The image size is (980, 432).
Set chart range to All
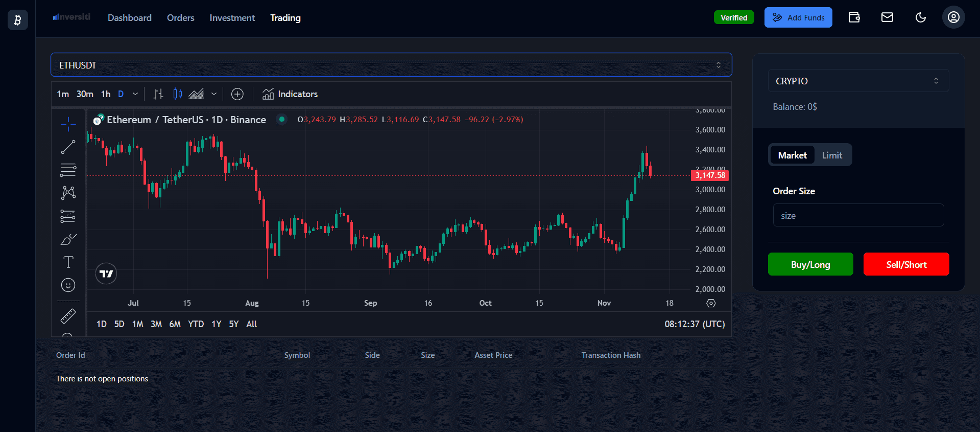(252, 324)
